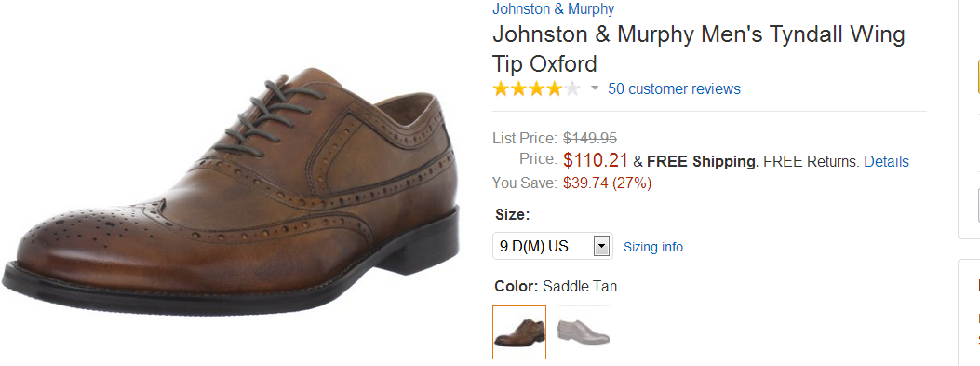The image size is (980, 366).
Task: Click the red $110.21 price
Action: coord(595,160)
